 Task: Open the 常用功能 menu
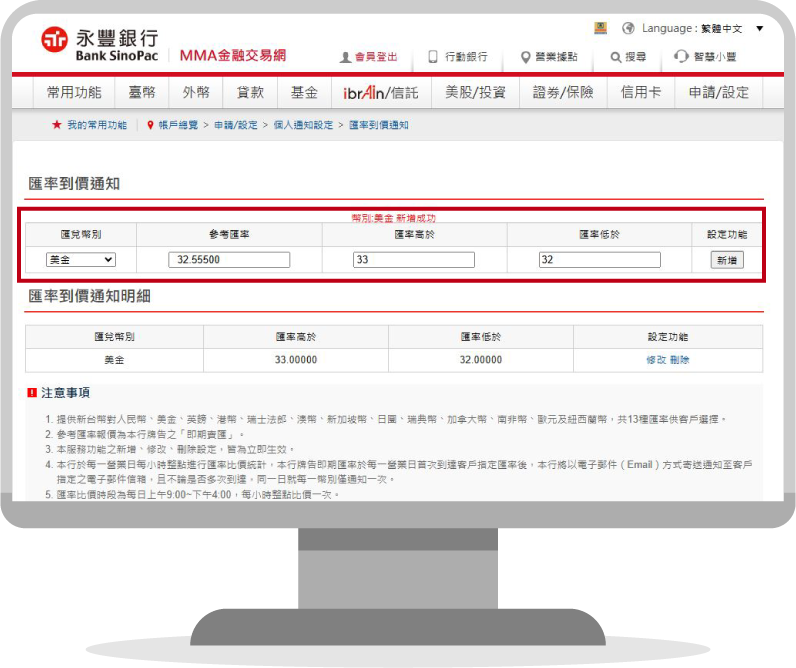(x=74, y=92)
